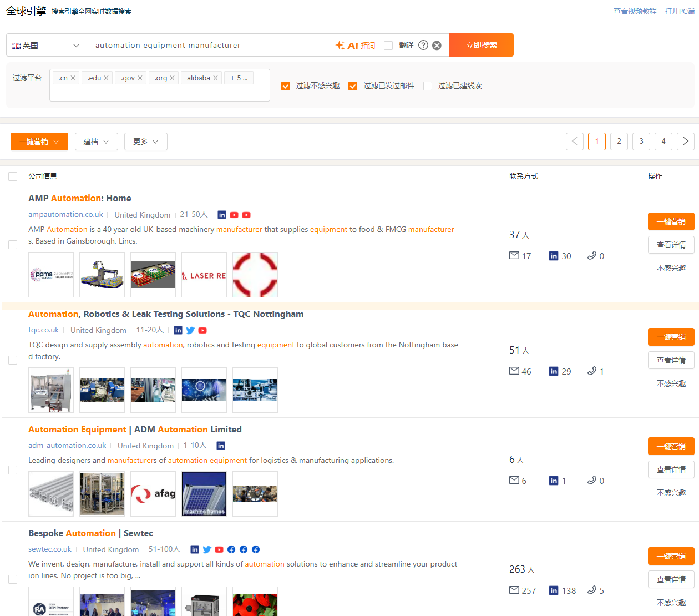Select page 1

[597, 142]
